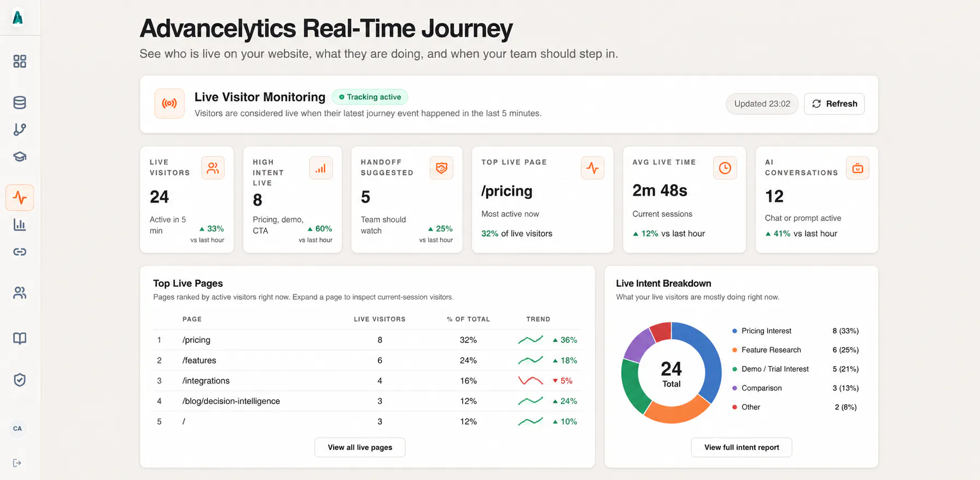
Task: Select the active pulse icon in sidebar
Action: [20, 198]
